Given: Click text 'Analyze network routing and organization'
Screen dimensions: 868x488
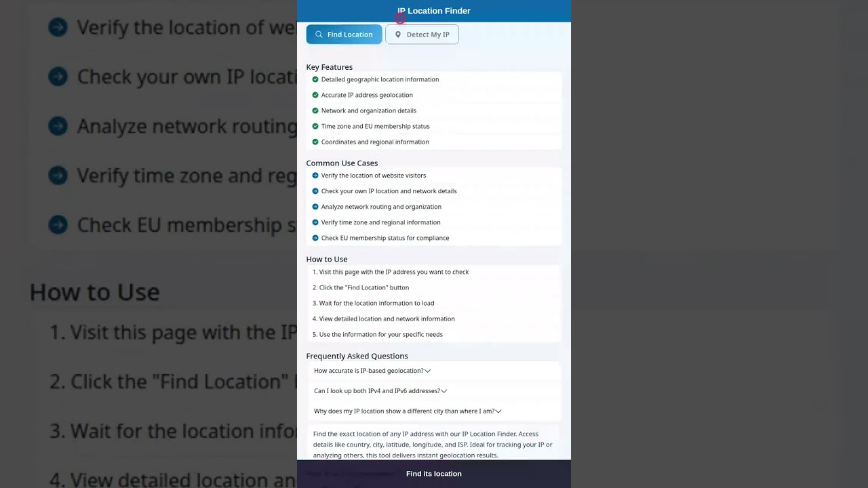Looking at the screenshot, I should coord(381,207).
